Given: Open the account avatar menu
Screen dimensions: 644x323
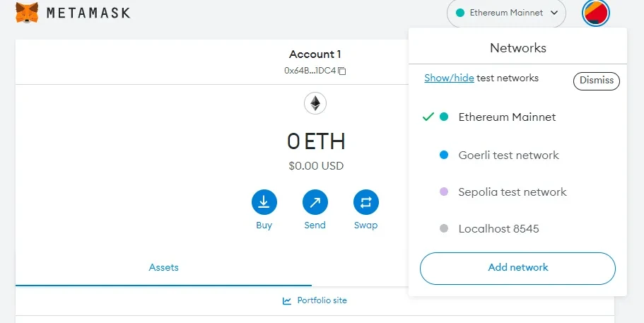Looking at the screenshot, I should coord(595,13).
